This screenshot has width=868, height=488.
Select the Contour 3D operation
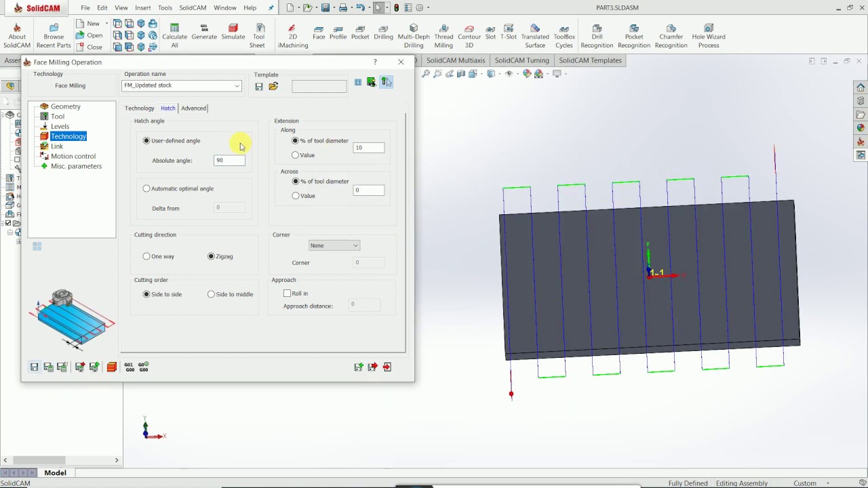point(469,36)
